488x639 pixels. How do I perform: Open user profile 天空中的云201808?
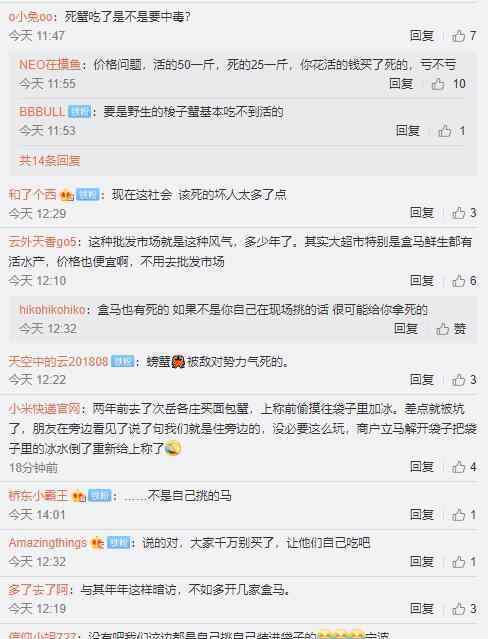click(58, 361)
